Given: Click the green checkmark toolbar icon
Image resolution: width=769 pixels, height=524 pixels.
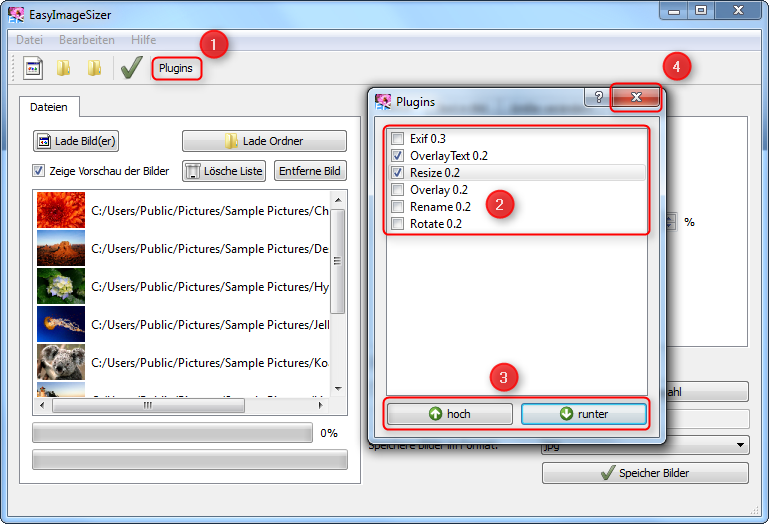Looking at the screenshot, I should point(131,67).
